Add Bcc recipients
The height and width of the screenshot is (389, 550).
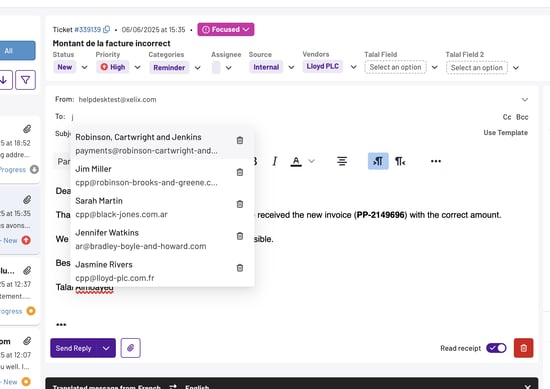(x=522, y=117)
